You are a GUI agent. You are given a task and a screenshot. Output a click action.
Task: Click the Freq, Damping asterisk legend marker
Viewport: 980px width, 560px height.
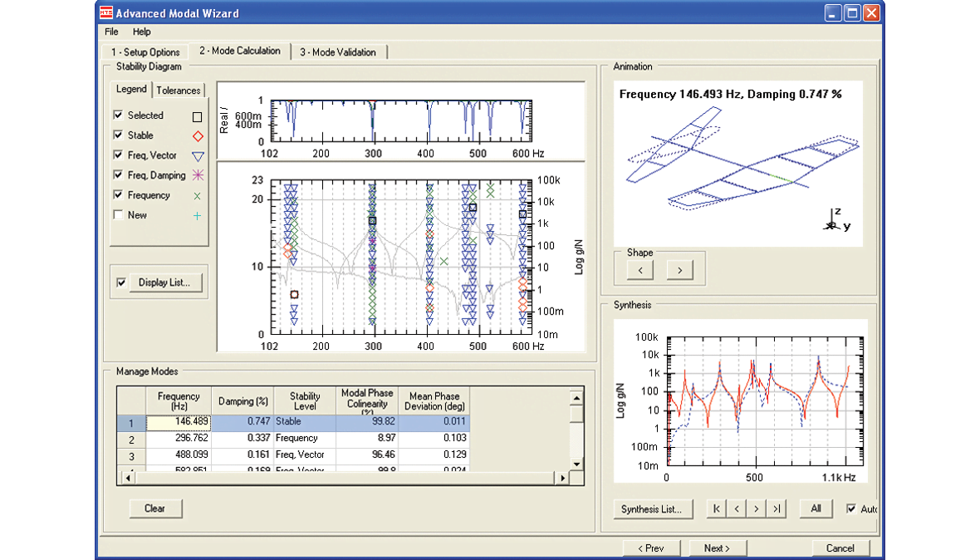coord(198,175)
